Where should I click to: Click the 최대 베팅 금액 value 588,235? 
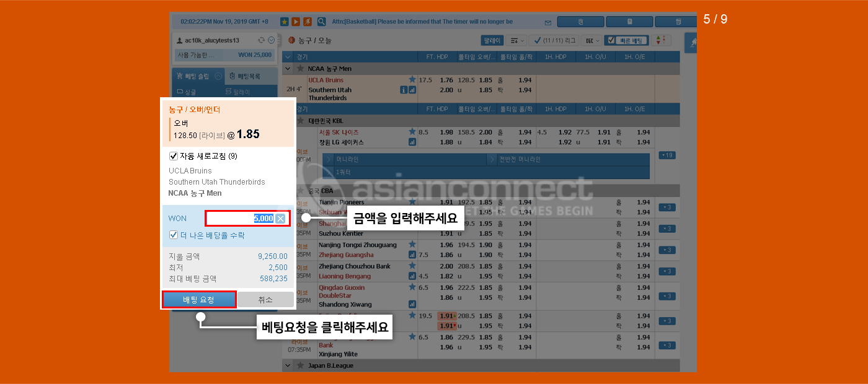point(273,279)
